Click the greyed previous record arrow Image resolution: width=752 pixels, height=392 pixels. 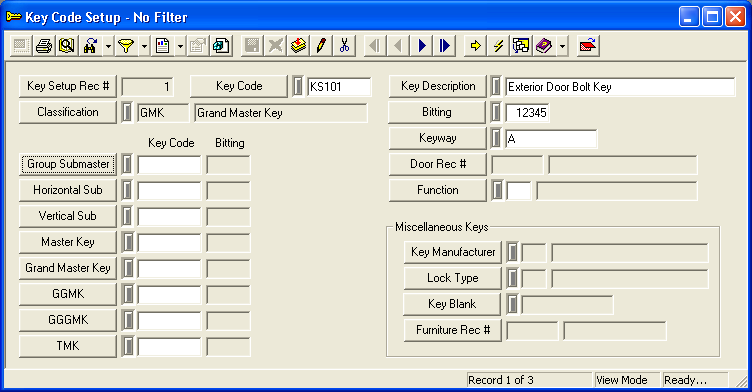pos(398,46)
